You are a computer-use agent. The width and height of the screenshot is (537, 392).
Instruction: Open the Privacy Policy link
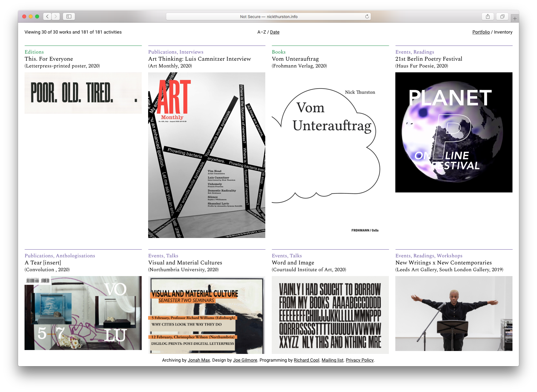(360, 360)
